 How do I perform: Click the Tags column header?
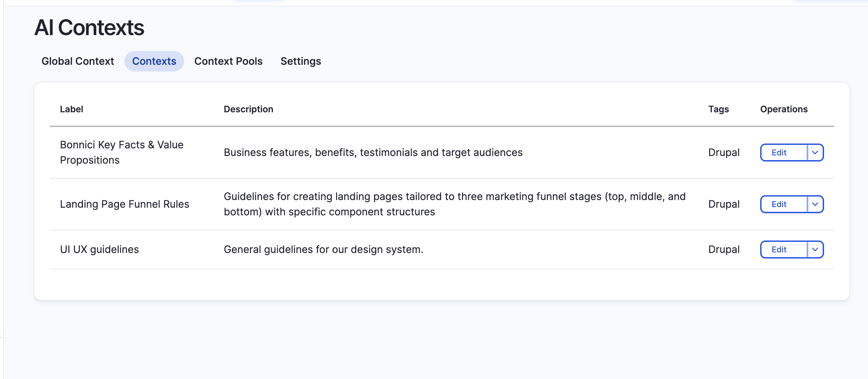(x=718, y=109)
